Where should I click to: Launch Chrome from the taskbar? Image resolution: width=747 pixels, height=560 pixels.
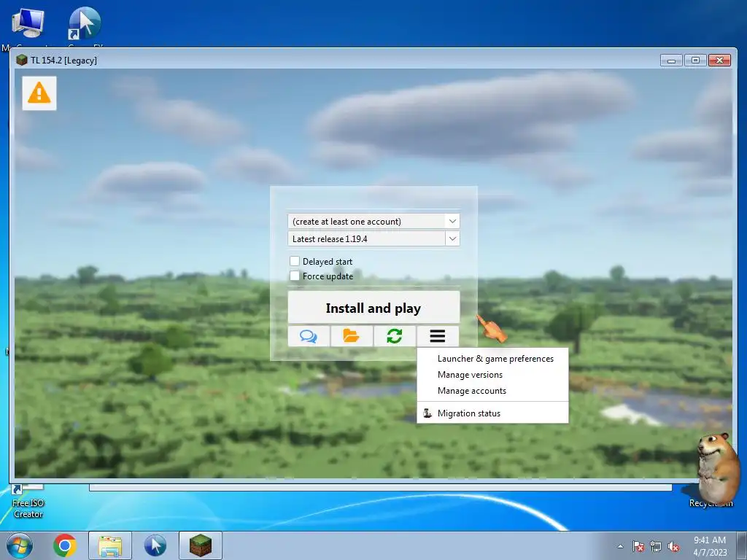click(65, 545)
